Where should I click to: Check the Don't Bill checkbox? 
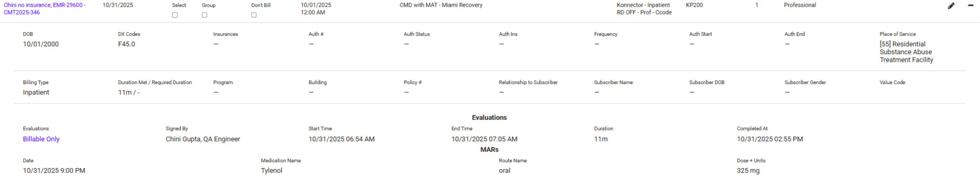pyautogui.click(x=254, y=15)
